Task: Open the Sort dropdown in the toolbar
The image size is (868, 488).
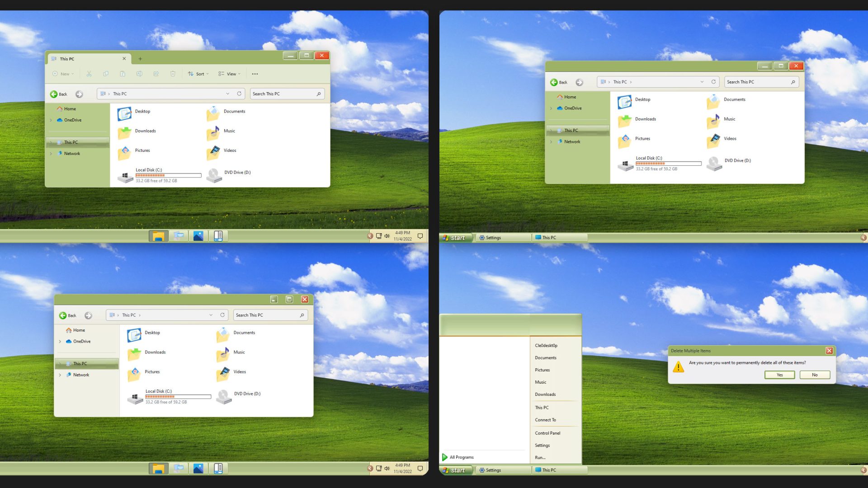Action: (198, 73)
